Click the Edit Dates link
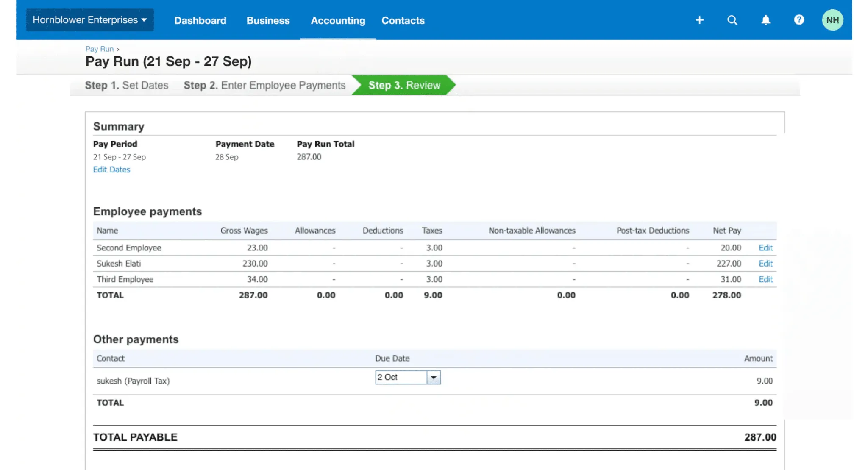The height and width of the screenshot is (470, 868). (x=111, y=170)
